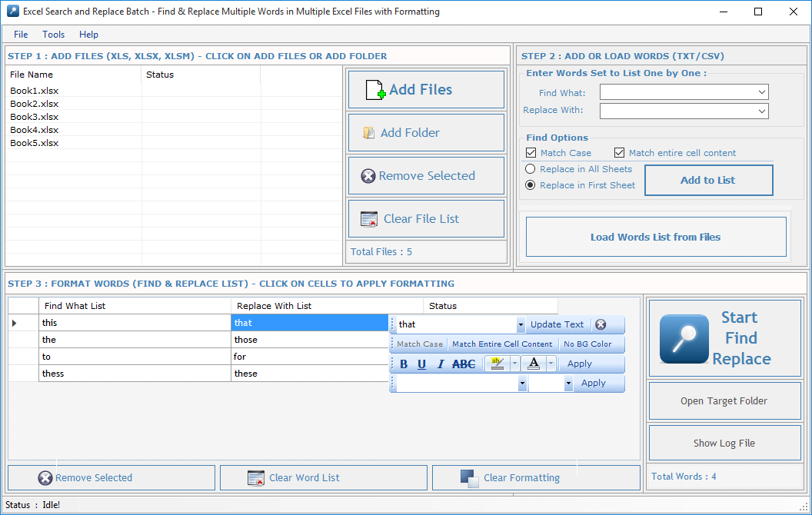Open the font size dropdown in toolbar
The width and height of the screenshot is (812, 515).
568,384
